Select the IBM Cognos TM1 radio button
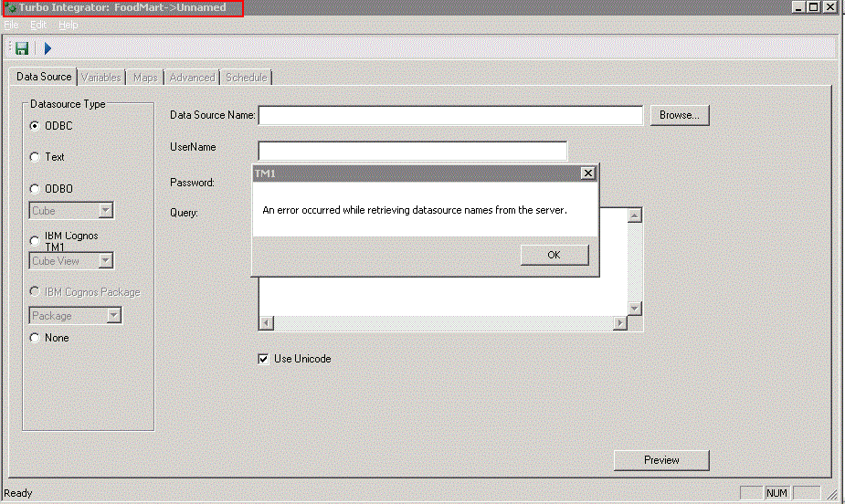 click(x=35, y=241)
